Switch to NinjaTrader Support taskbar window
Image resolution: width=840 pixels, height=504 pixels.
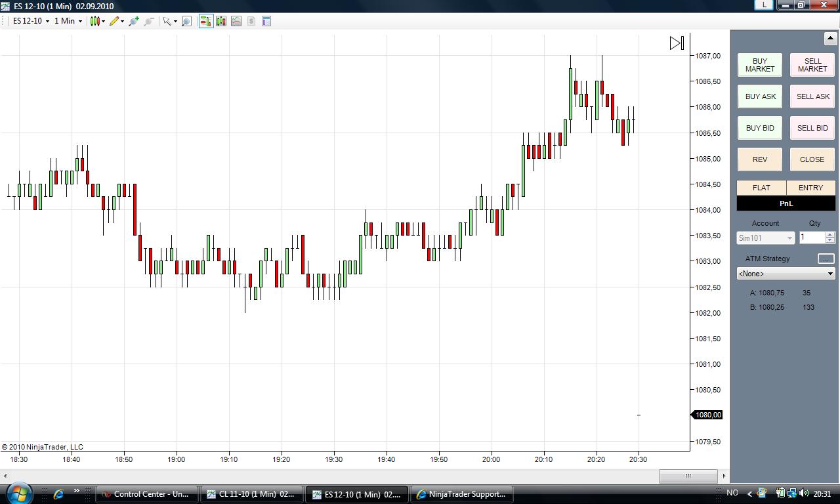(x=462, y=494)
